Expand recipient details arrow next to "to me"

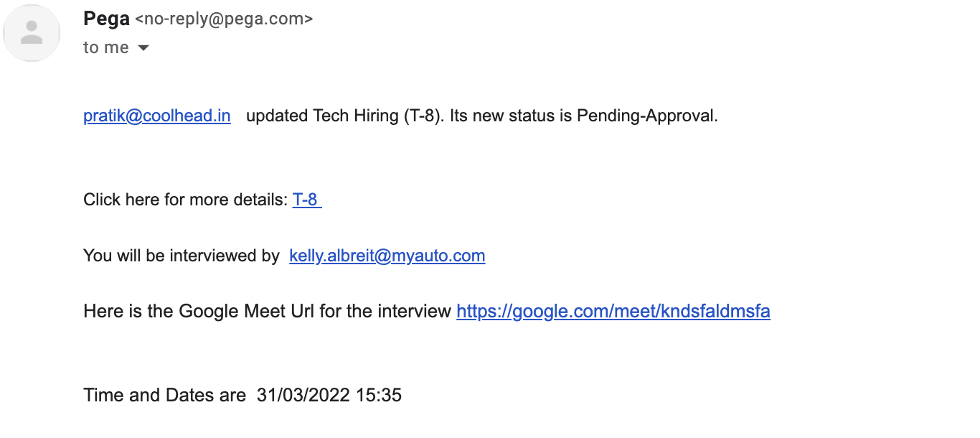pyautogui.click(x=143, y=48)
